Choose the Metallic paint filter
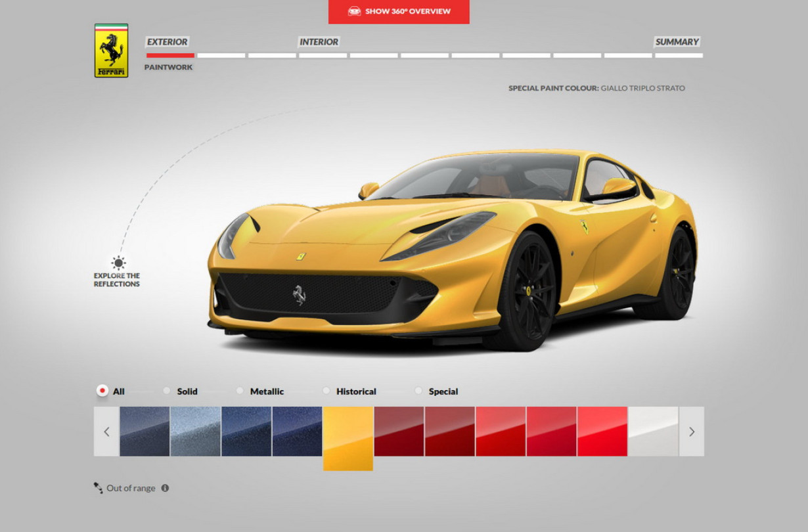The image size is (808, 532). 240,391
